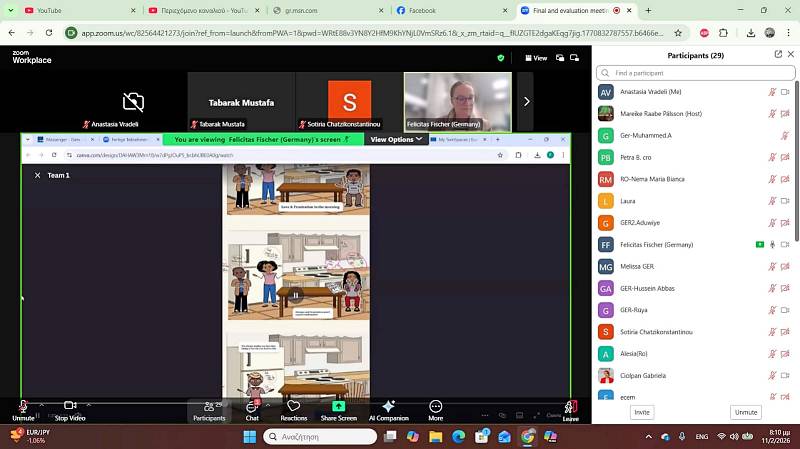Pause the Canva presentation playback

point(295,295)
